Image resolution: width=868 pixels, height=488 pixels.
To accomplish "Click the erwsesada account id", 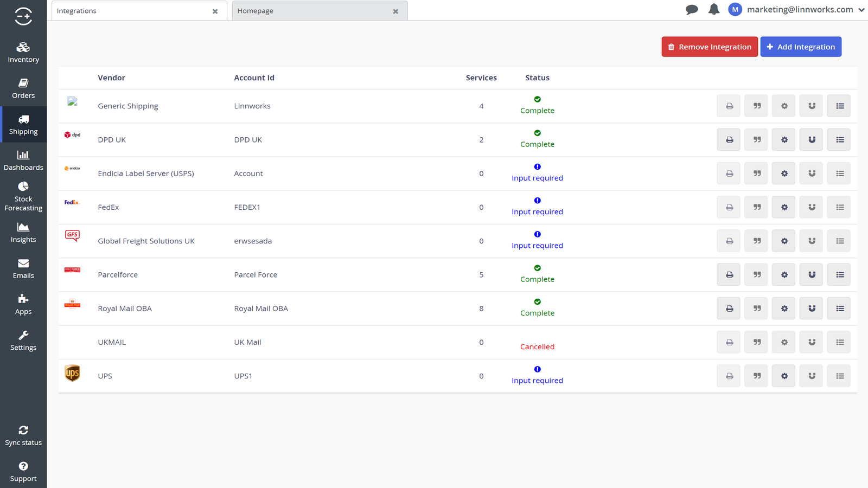I will [x=253, y=241].
